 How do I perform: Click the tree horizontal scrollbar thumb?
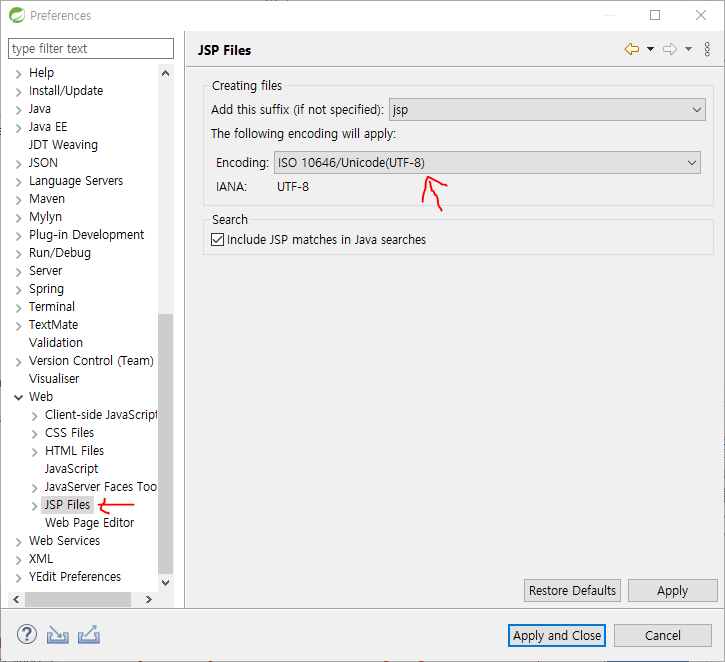(78, 600)
